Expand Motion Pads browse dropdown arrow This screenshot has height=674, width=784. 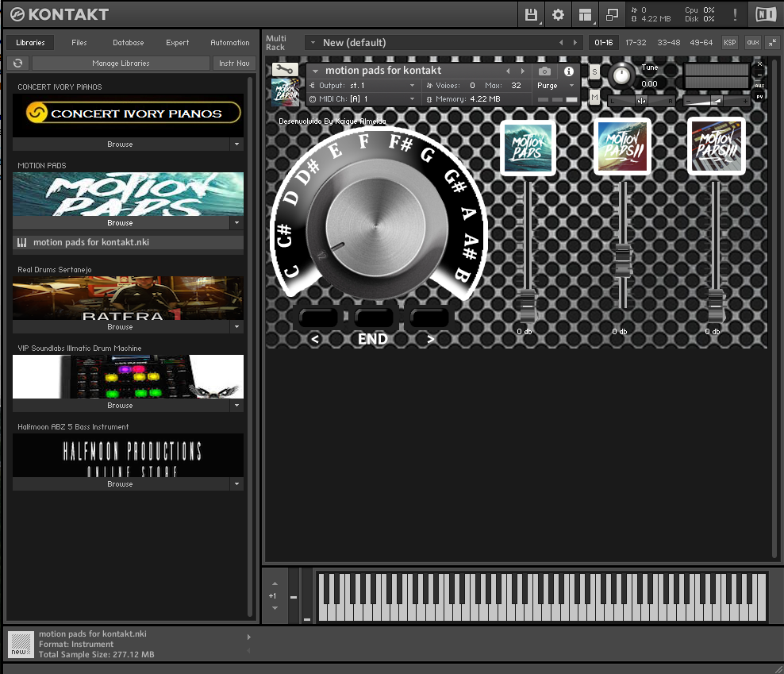pos(236,222)
